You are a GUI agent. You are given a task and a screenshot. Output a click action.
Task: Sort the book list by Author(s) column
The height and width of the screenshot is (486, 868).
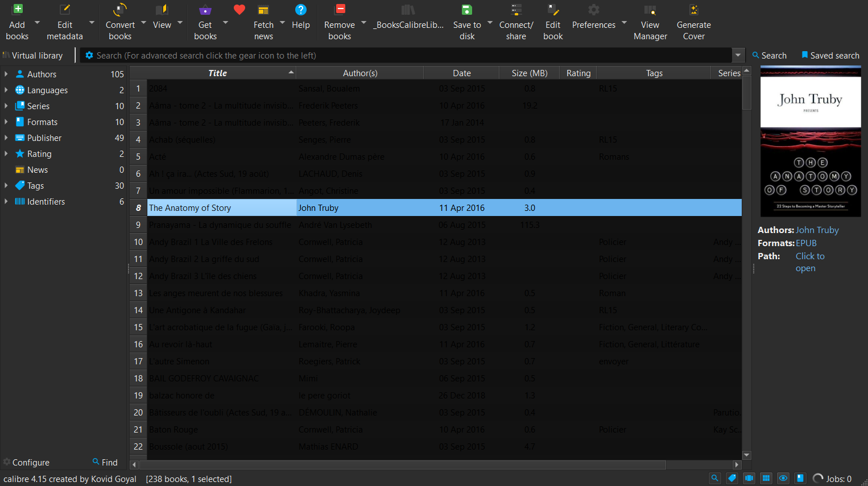[x=360, y=73]
